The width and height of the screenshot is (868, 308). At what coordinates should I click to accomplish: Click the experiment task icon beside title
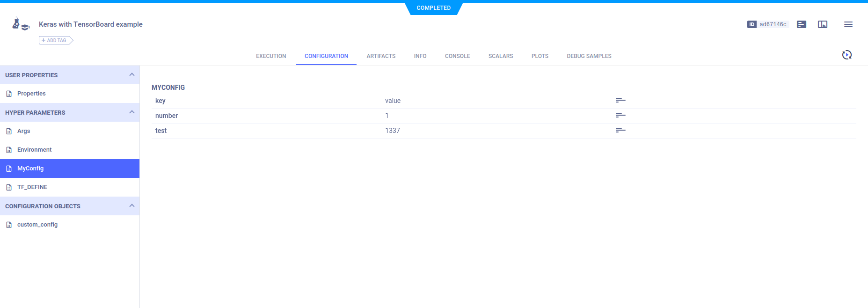21,24
